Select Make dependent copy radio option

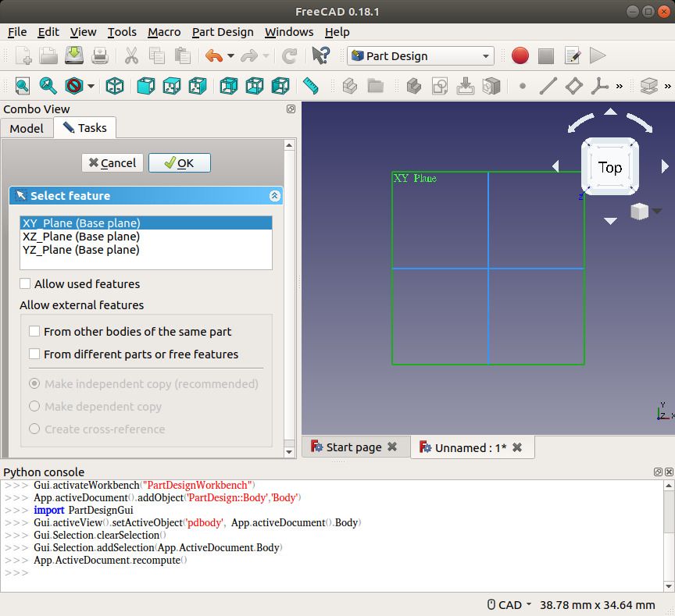pyautogui.click(x=34, y=407)
